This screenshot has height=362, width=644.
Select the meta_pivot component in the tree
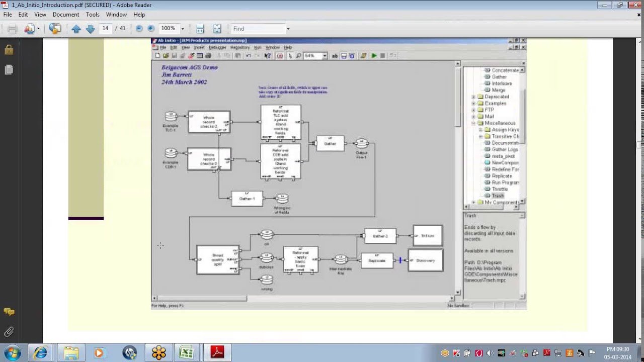503,156
